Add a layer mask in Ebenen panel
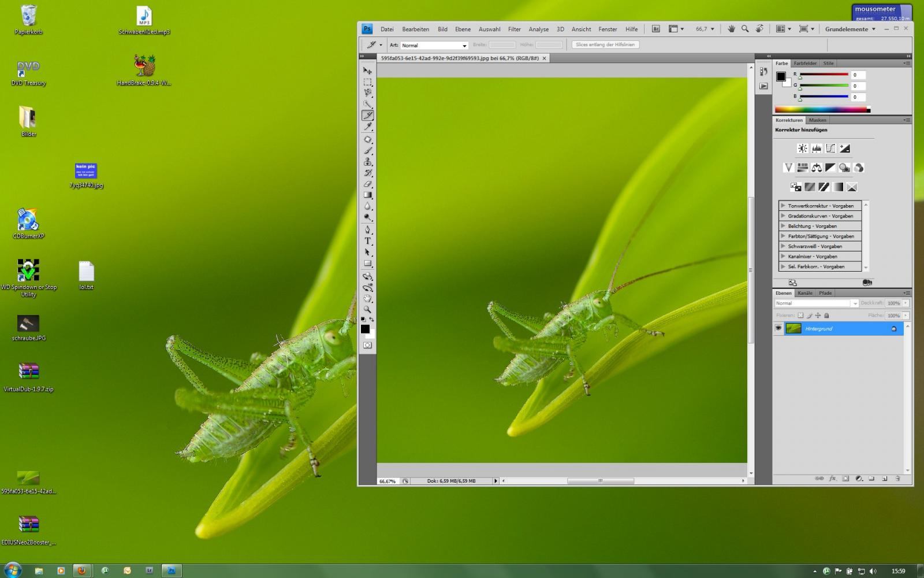This screenshot has height=578, width=924. coord(845,479)
